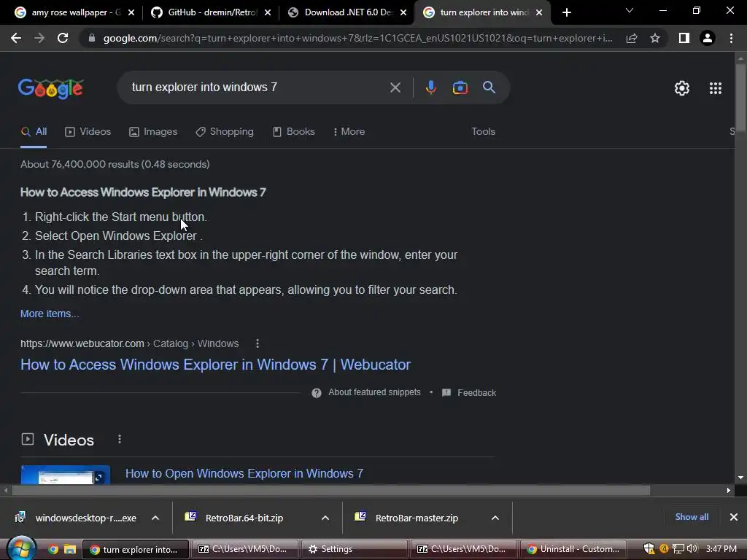This screenshot has width=747, height=560.
Task: Select the Videos search tab
Action: (88, 131)
